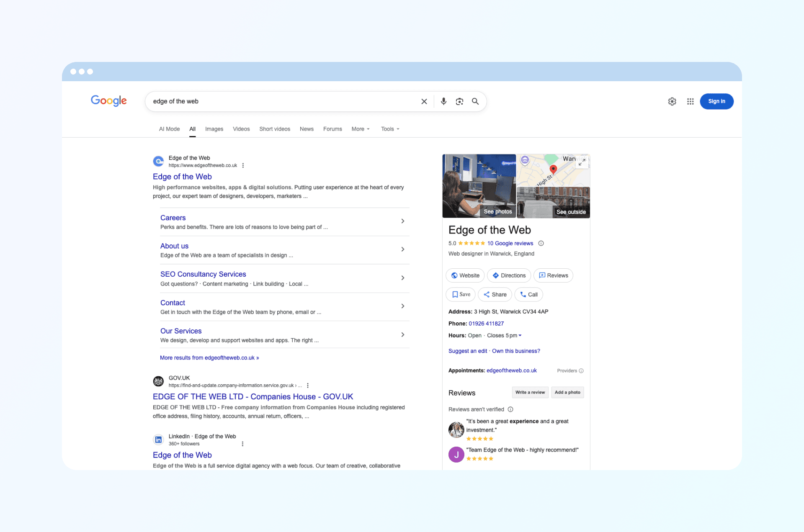Image resolution: width=804 pixels, height=532 pixels.
Task: Open quick settings gear icon
Action: coord(672,101)
